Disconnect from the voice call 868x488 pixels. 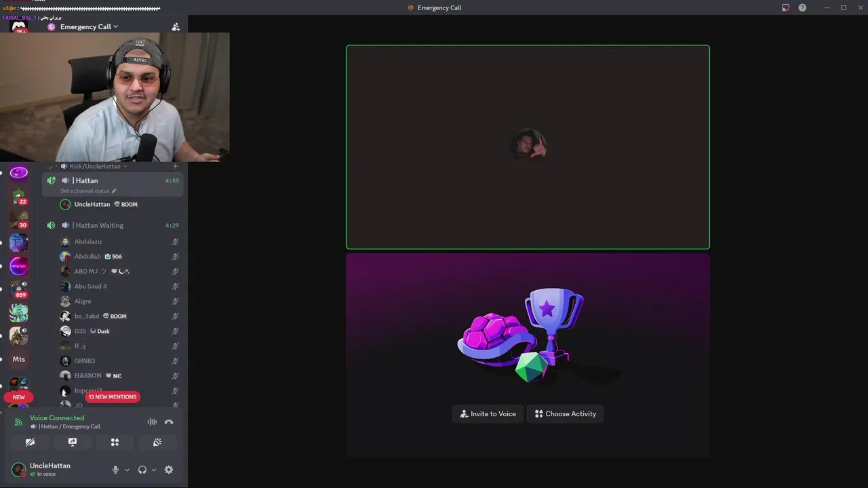[169, 422]
